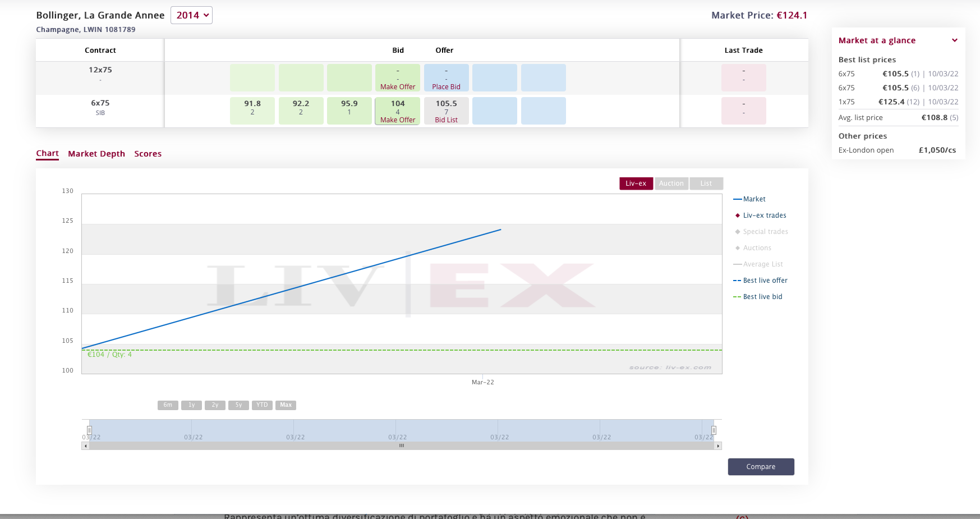
Task: Set chart range to Max
Action: (286, 405)
